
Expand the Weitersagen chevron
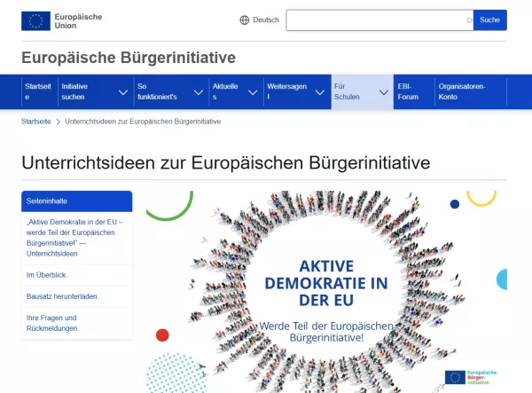pyautogui.click(x=319, y=92)
